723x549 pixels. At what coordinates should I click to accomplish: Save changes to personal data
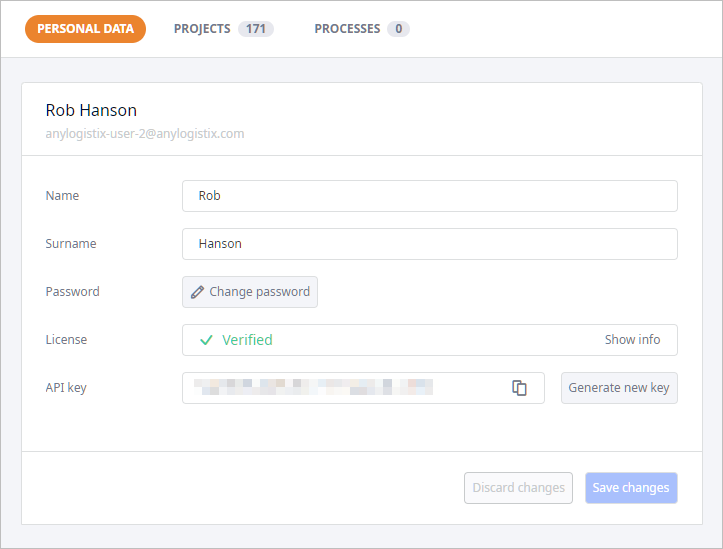coord(631,488)
